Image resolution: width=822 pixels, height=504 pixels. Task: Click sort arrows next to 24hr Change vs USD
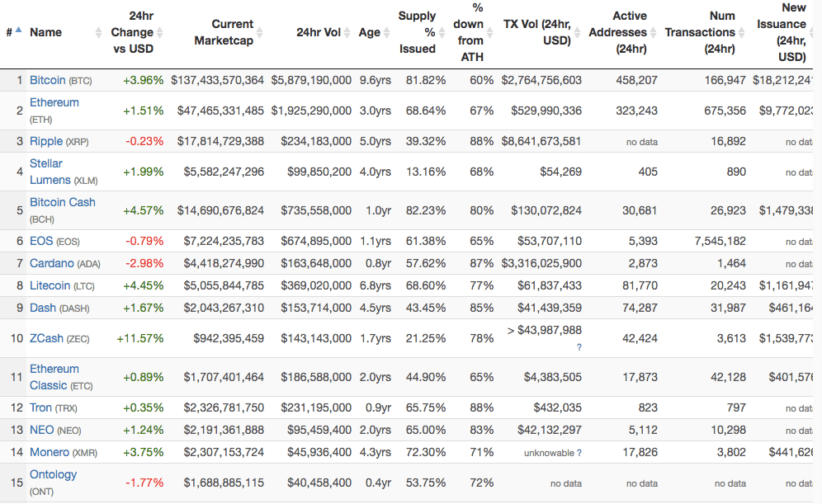160,32
